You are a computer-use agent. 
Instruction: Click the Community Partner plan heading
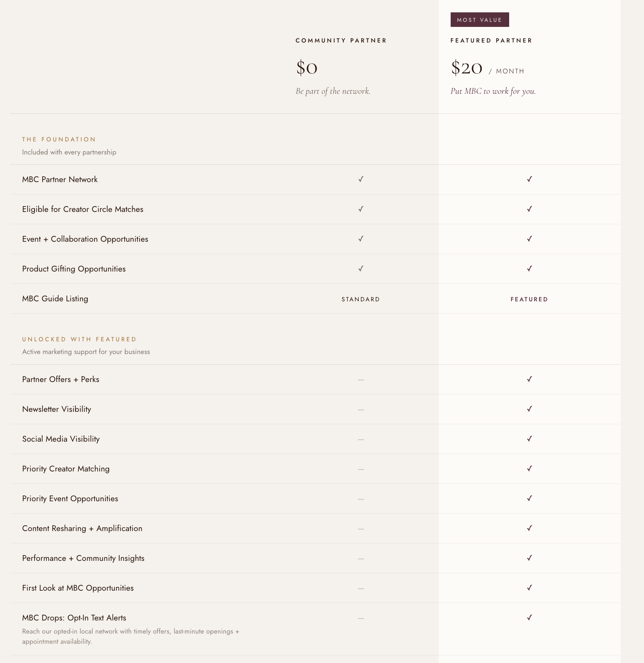pyautogui.click(x=341, y=40)
